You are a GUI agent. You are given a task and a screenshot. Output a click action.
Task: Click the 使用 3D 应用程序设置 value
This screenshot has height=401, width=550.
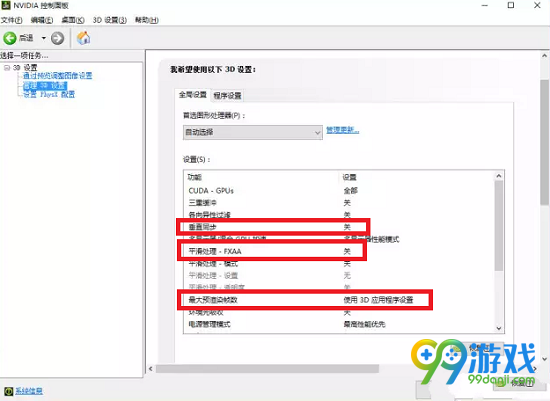click(378, 300)
